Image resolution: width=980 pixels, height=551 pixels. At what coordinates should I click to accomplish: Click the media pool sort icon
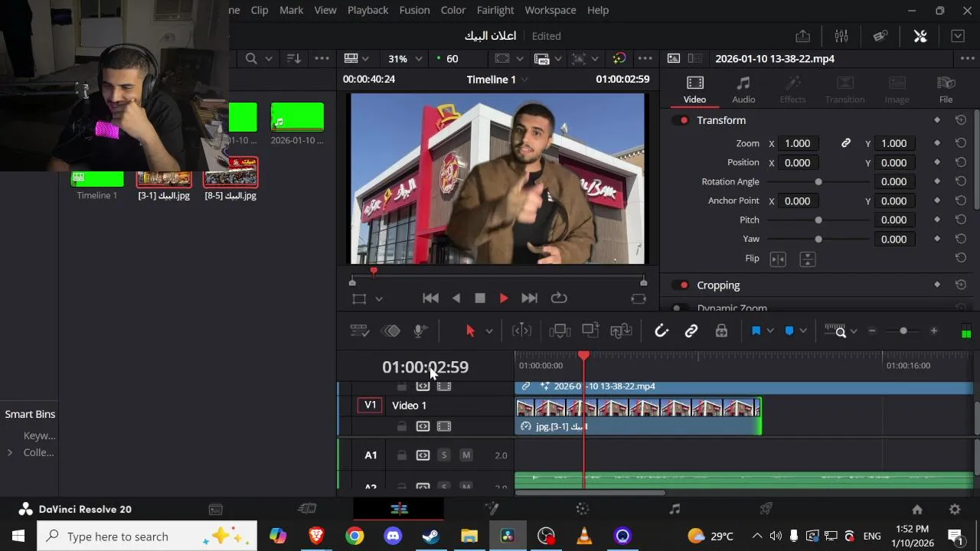pos(294,59)
